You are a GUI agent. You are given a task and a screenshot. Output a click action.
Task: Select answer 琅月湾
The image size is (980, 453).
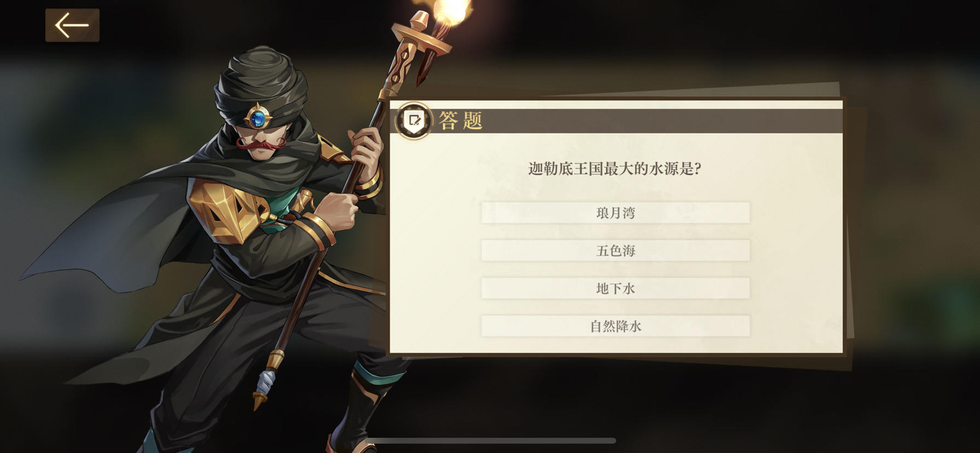click(615, 213)
